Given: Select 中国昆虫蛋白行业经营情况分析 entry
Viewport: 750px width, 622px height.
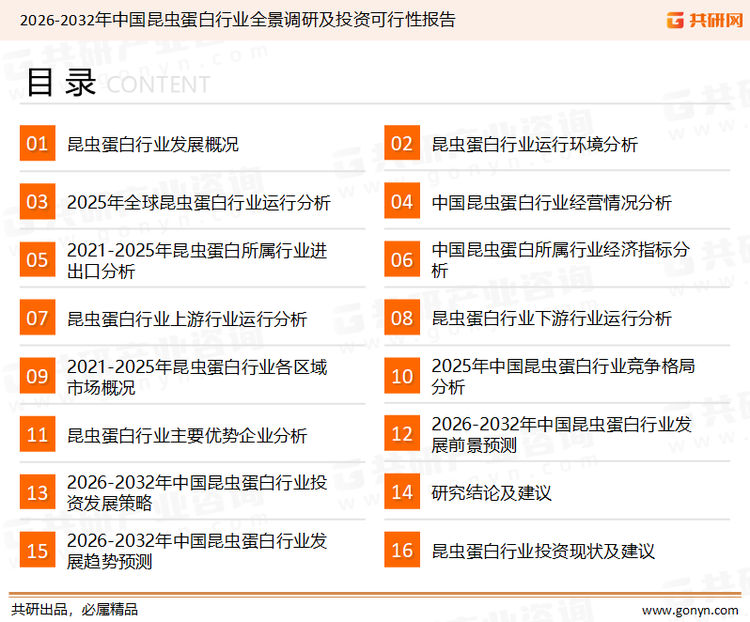Looking at the screenshot, I should pyautogui.click(x=551, y=203).
